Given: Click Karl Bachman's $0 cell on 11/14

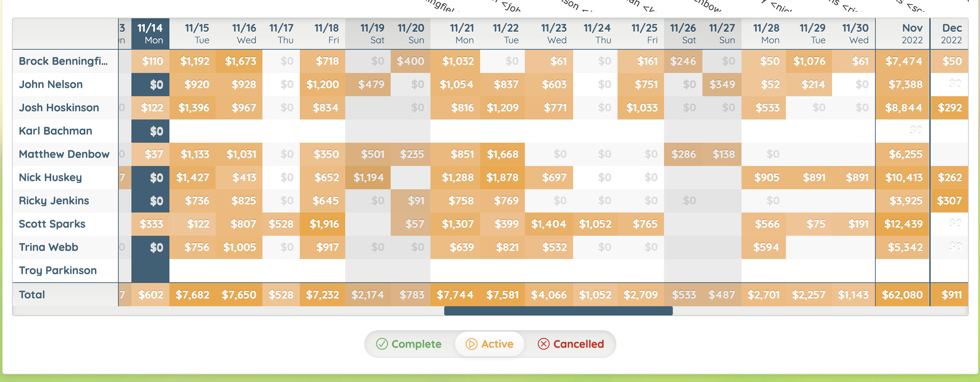Looking at the screenshot, I should [150, 131].
